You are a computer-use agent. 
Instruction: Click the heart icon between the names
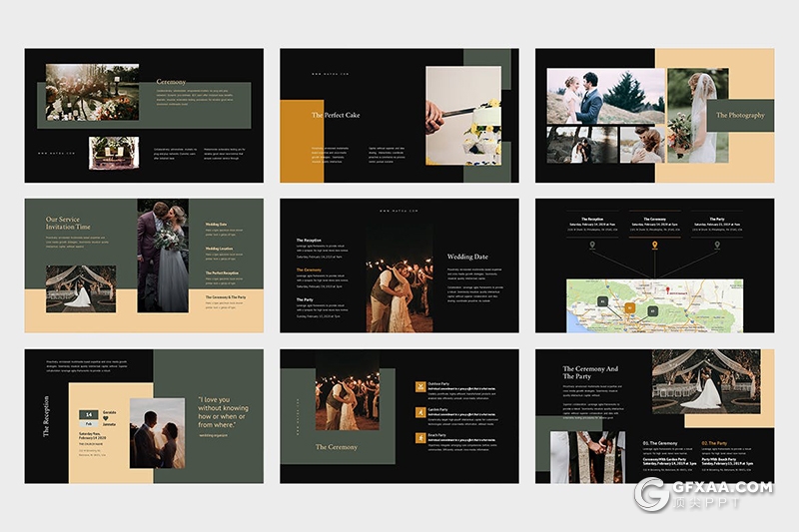(109, 421)
